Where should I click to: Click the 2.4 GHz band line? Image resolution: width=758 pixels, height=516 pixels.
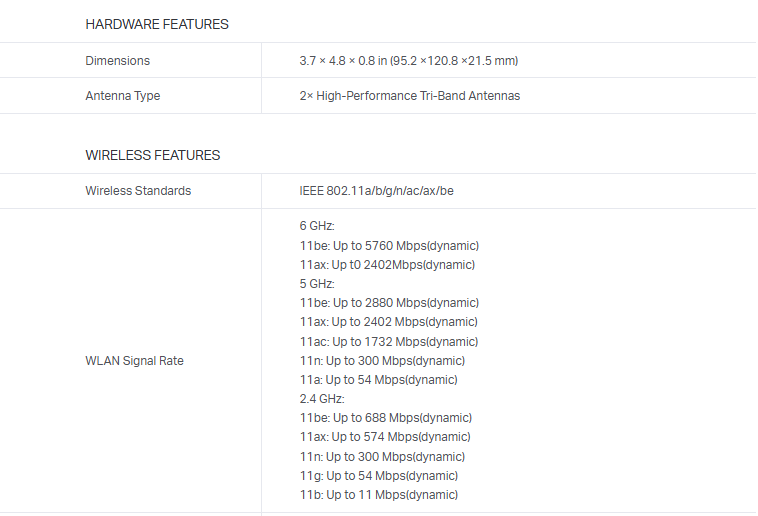(x=322, y=399)
